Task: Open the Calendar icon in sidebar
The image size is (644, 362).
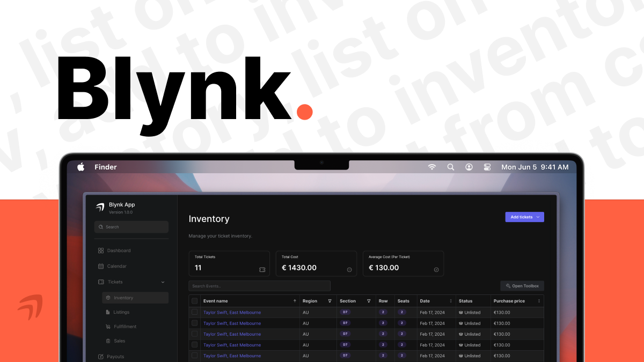Action: (101, 266)
